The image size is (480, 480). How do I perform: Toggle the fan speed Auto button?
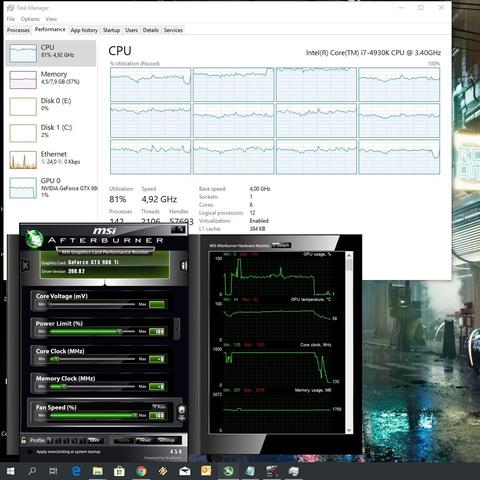point(159,406)
